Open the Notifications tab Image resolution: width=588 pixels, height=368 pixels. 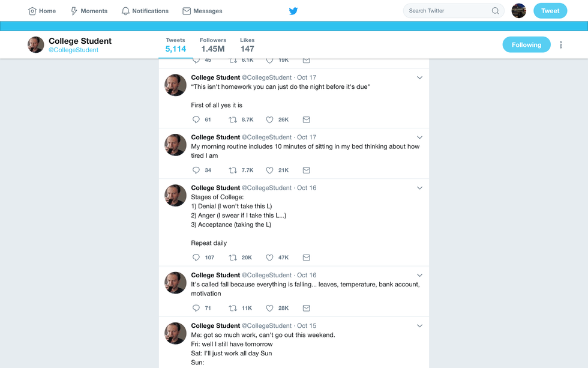coord(145,11)
